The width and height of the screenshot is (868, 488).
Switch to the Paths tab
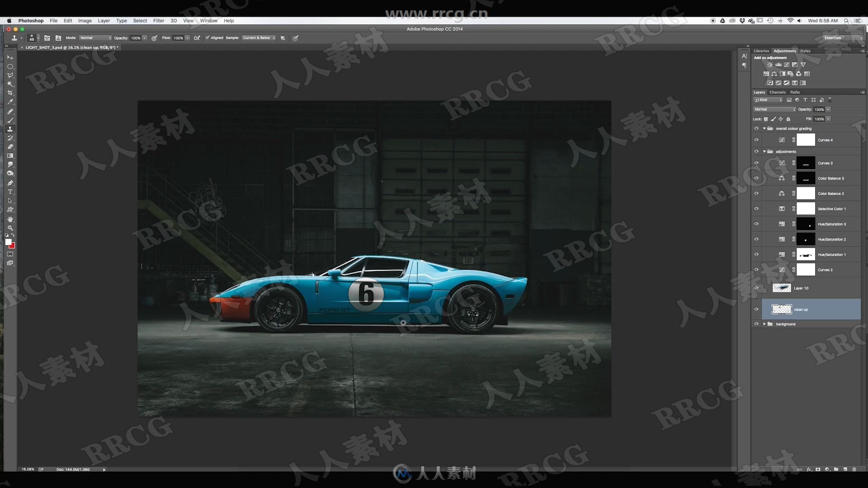point(795,92)
